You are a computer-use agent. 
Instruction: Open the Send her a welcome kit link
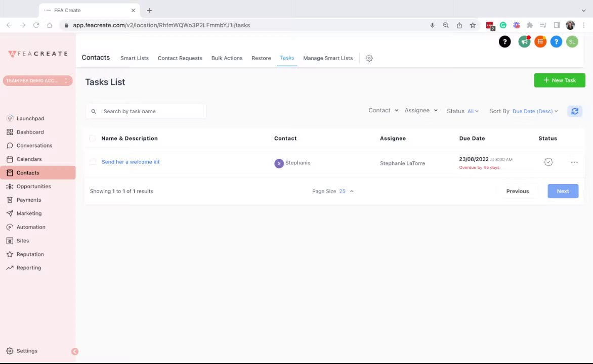(x=131, y=162)
